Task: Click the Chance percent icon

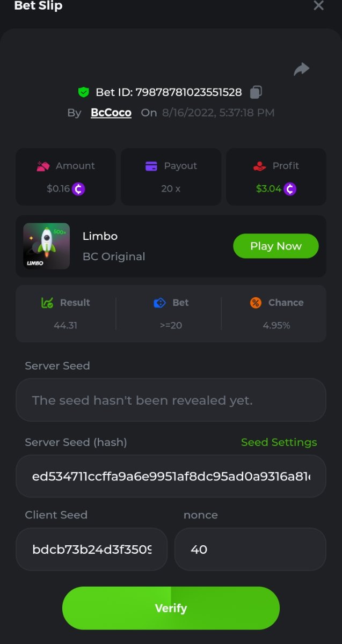Action: pos(256,303)
